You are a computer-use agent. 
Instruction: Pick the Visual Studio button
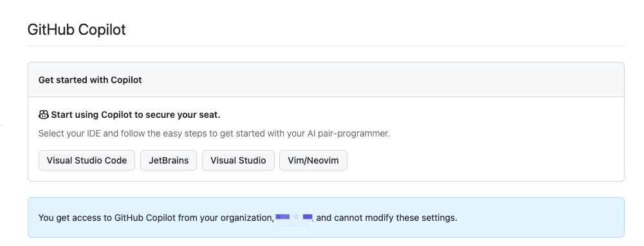pos(238,160)
